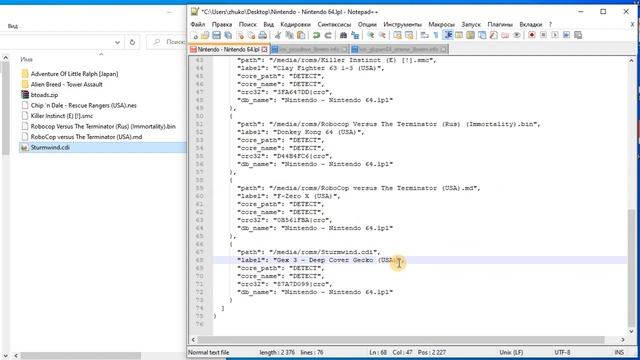Image resolution: width=640 pixels, height=360 pixels.
Task: Open Find with the binoculars icon
Action: [x=343, y=36]
